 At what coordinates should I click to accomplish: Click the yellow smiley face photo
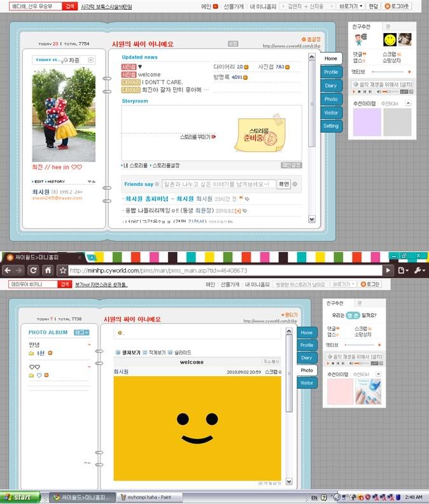197,426
